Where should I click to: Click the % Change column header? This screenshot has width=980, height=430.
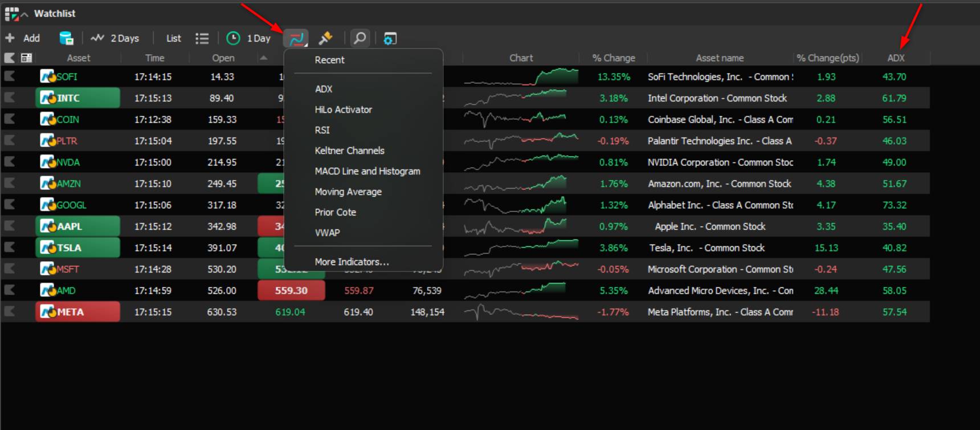614,58
